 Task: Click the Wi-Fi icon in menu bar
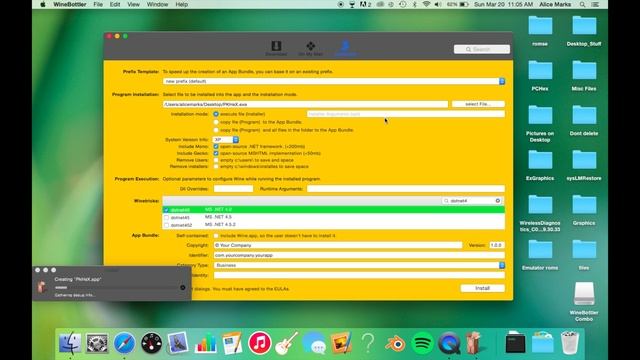tap(426, 4)
